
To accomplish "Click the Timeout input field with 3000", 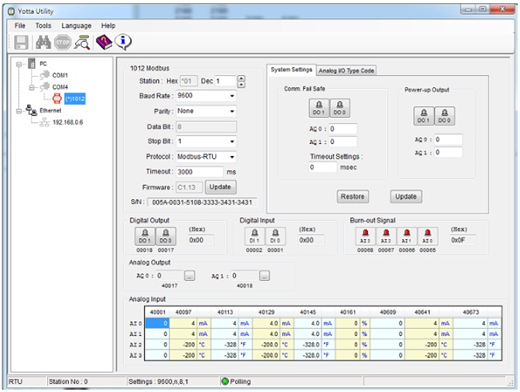I will pos(199,172).
